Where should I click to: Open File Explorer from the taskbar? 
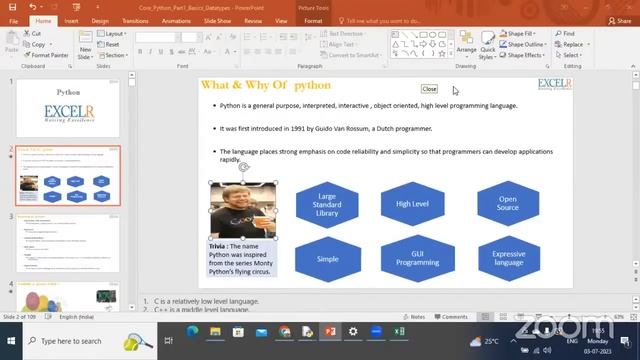tap(215, 332)
